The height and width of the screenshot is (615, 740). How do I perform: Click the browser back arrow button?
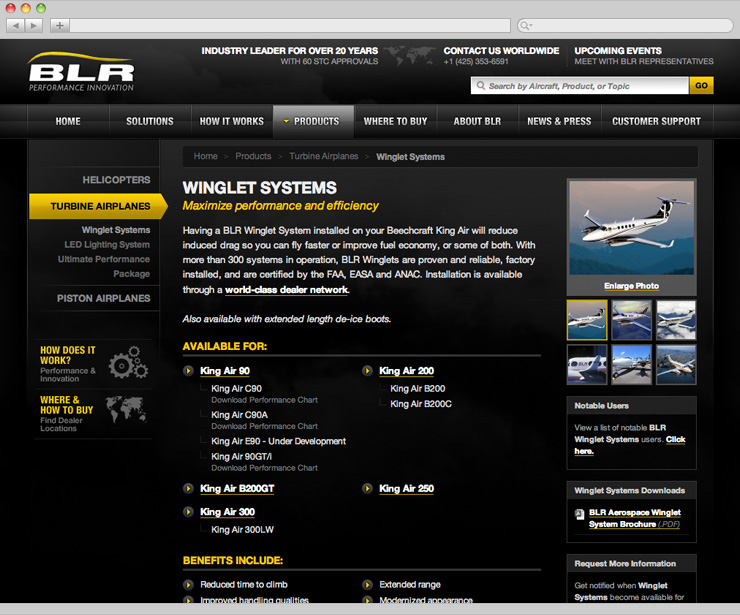[16, 25]
